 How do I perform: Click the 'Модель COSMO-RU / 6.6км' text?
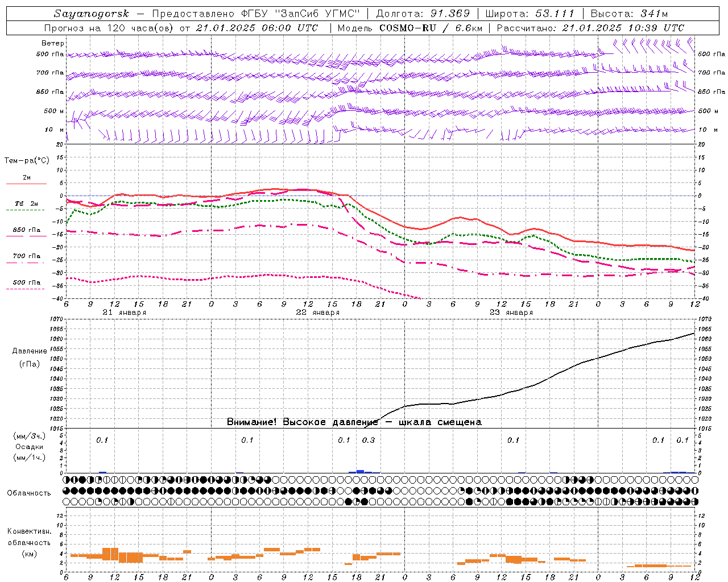point(410,28)
